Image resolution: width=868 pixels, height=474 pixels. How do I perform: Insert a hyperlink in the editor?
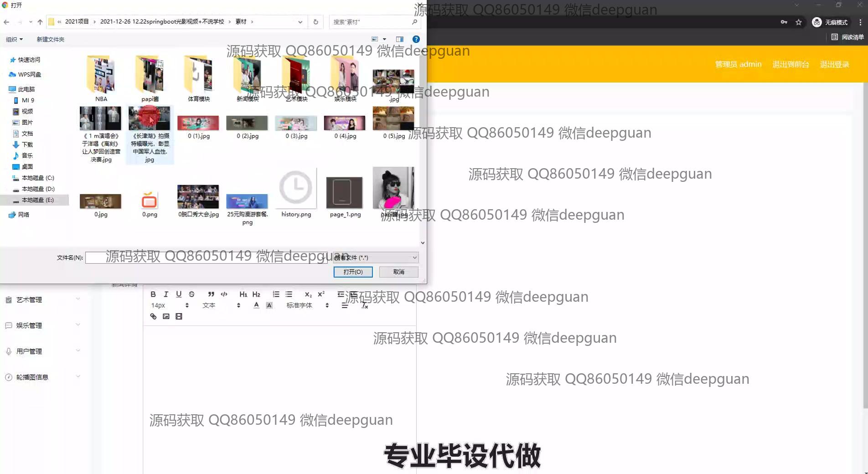[x=153, y=316]
